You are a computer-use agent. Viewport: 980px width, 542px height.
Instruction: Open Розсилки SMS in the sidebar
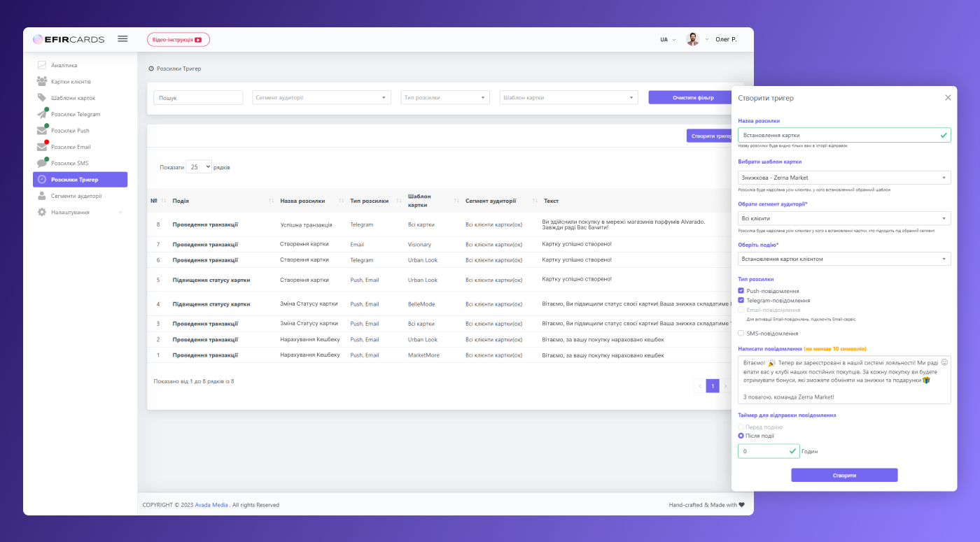[69, 163]
